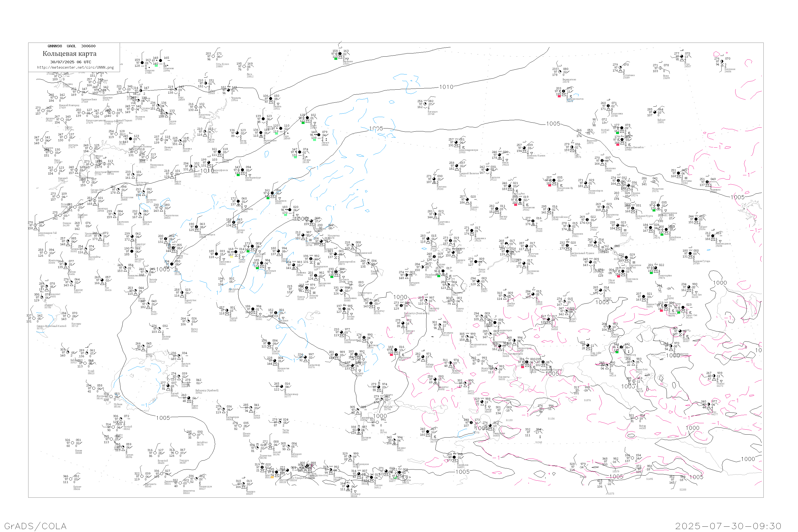
Task: Click the light green square near Объячево
Action: click(x=156, y=66)
